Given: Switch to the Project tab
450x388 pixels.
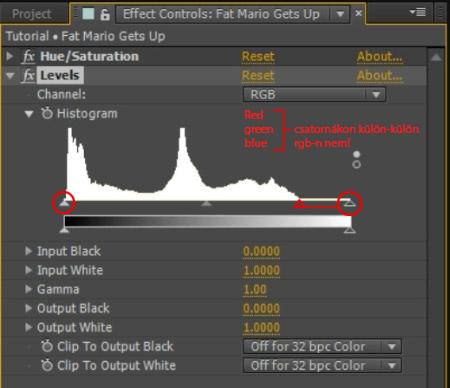Looking at the screenshot, I should 31,14.
